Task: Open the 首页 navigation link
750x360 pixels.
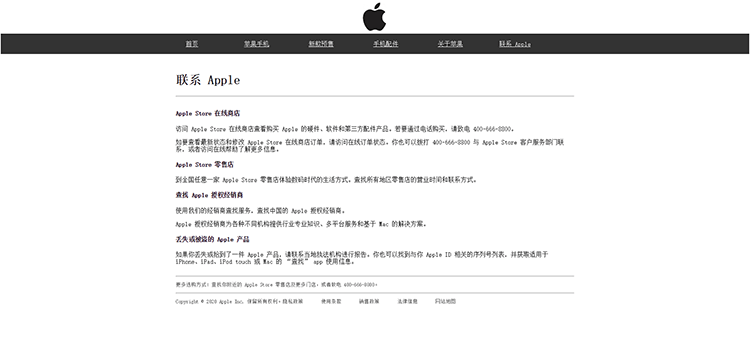Action: [192, 44]
